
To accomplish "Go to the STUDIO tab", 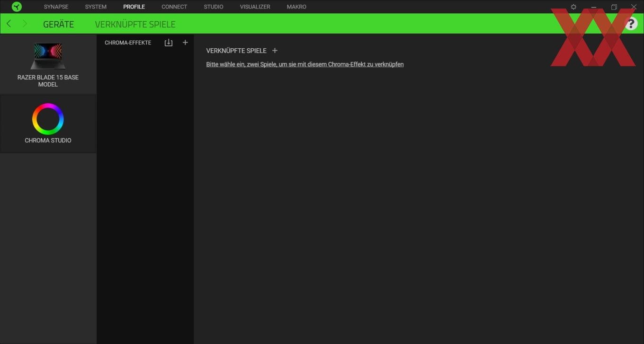I will coord(214,7).
